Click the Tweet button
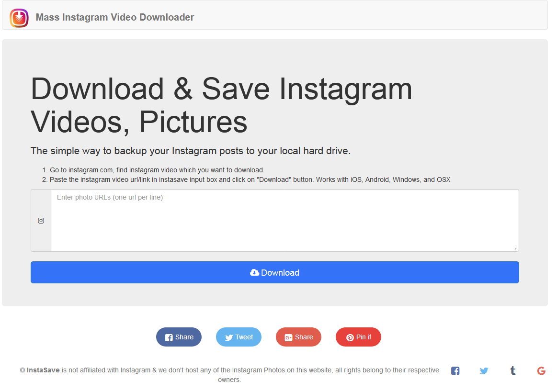557x392 pixels. tap(239, 337)
